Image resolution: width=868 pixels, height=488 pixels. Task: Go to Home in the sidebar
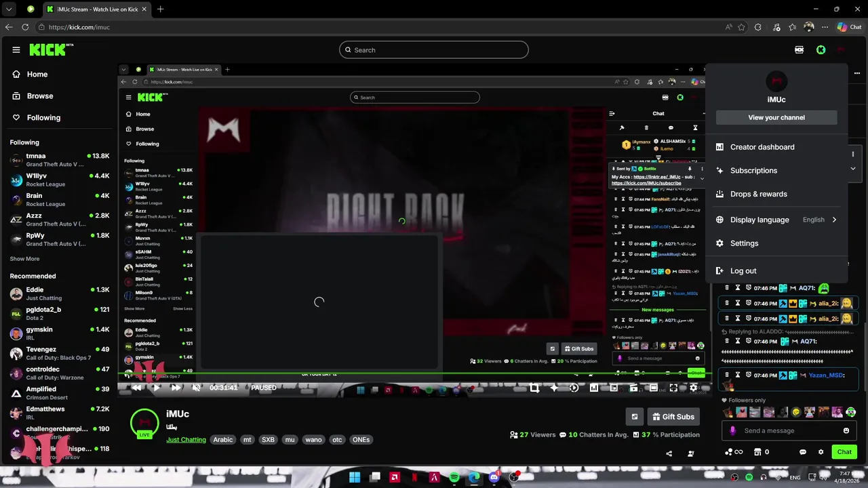(x=37, y=75)
